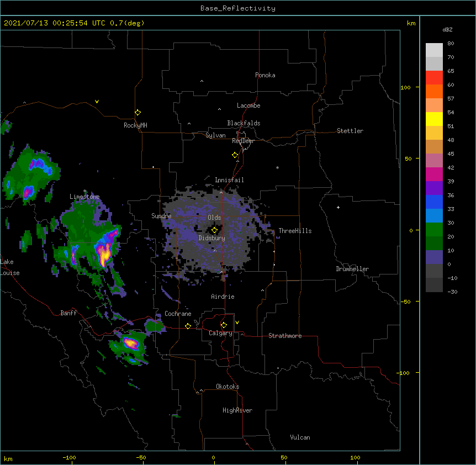The width and height of the screenshot is (476, 465).
Task: Select the -100 tick label on right axis
Action: point(404,373)
